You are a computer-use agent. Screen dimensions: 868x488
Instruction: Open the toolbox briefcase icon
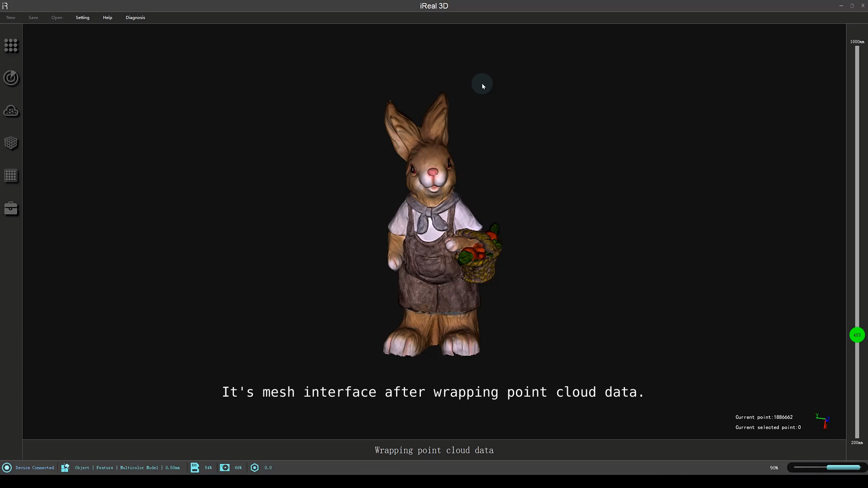(x=11, y=208)
